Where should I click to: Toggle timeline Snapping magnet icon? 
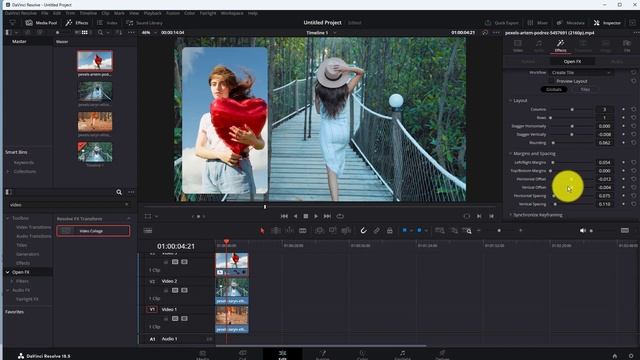click(363, 231)
